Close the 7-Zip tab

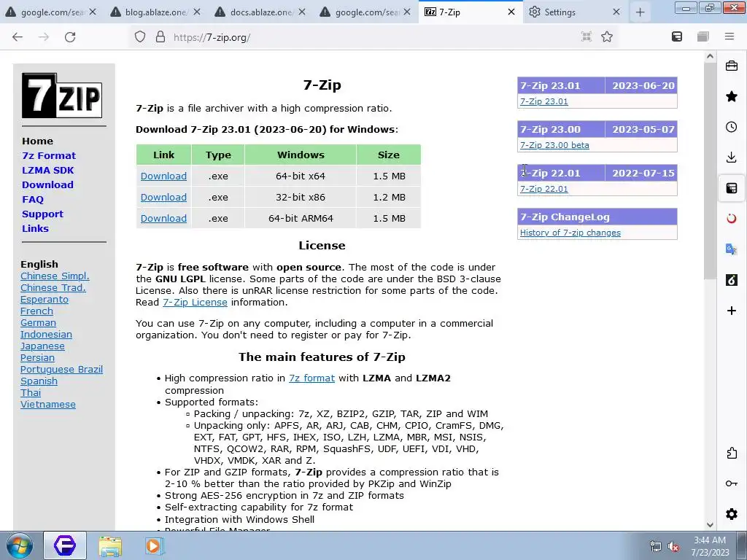click(x=511, y=12)
